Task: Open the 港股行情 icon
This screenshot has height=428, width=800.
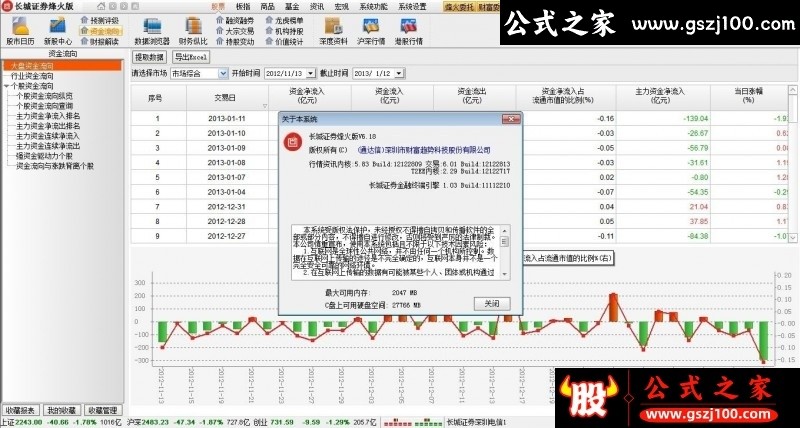Action: tap(408, 31)
